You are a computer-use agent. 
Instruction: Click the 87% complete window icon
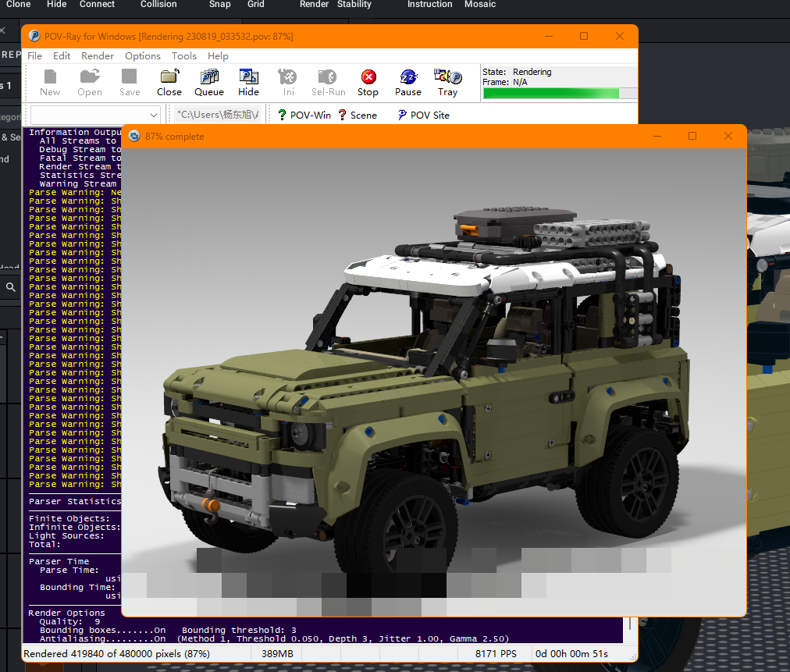pyautogui.click(x=134, y=136)
